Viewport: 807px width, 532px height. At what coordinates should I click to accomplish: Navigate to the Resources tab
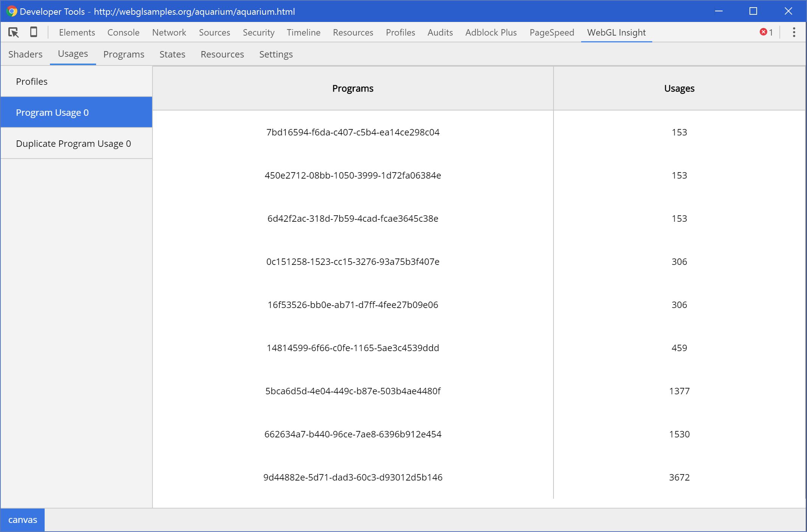pos(222,53)
